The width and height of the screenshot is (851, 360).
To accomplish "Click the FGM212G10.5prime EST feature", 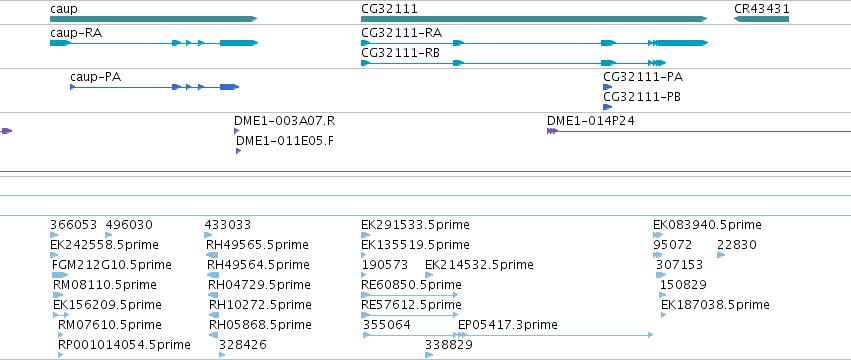I will point(60,275).
